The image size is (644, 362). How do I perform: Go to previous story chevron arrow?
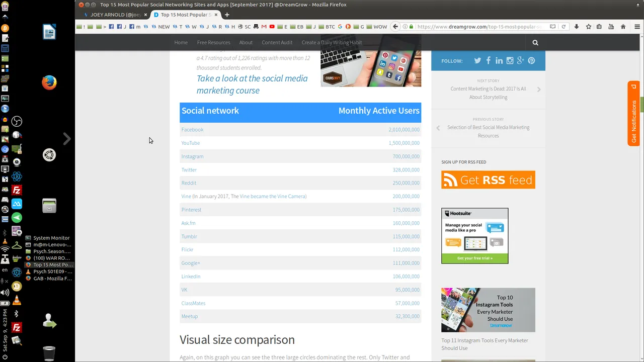[438, 128]
